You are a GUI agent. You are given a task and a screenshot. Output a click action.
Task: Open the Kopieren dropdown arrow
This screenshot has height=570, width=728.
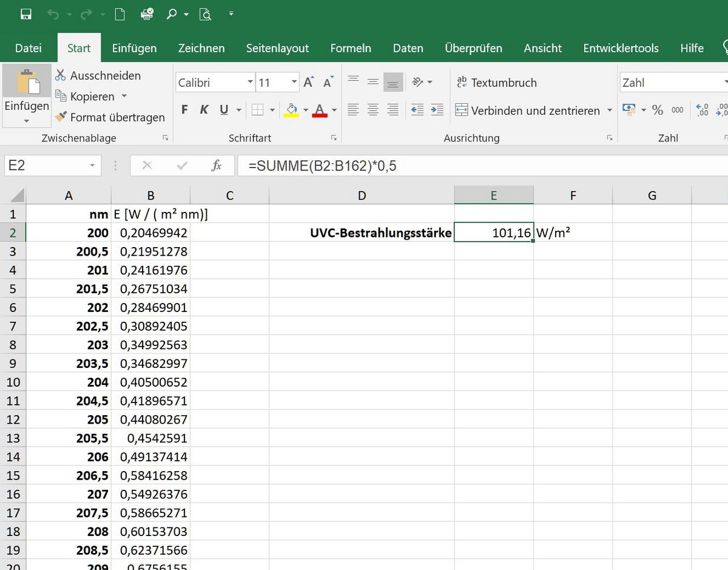click(x=124, y=97)
